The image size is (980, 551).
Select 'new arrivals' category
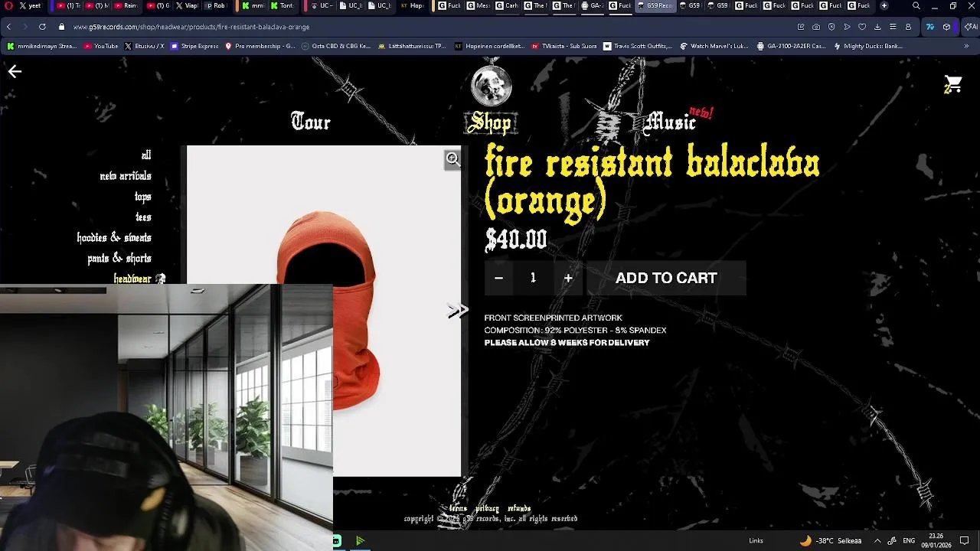[126, 176]
